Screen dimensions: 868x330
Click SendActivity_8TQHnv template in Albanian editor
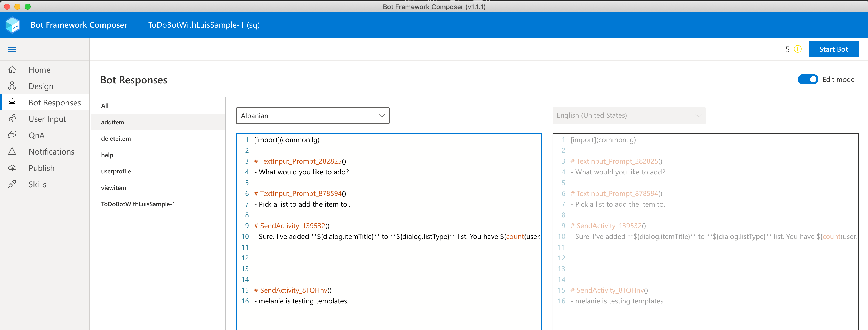[x=293, y=290]
